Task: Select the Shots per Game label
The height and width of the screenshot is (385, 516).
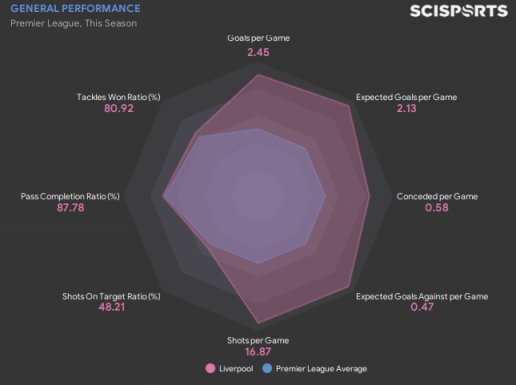Action: pos(258,340)
